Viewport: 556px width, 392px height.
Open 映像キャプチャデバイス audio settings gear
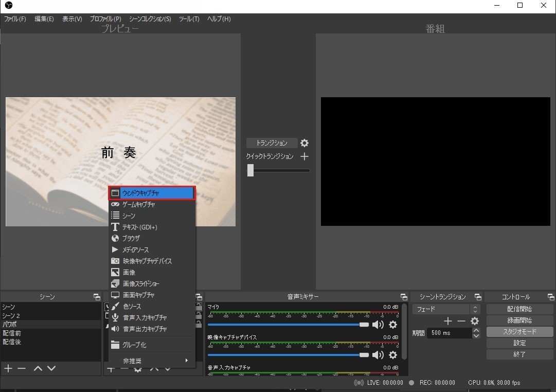(393, 355)
